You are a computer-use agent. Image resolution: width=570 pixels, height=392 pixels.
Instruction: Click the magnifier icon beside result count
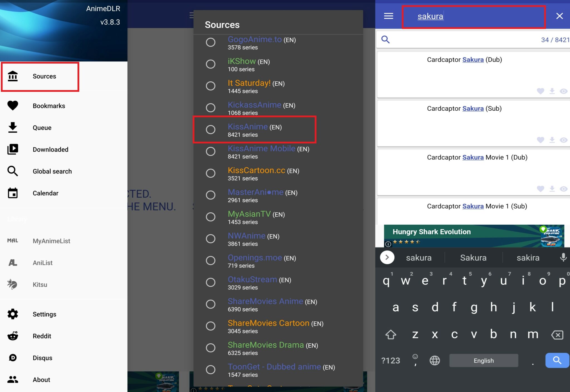click(385, 39)
